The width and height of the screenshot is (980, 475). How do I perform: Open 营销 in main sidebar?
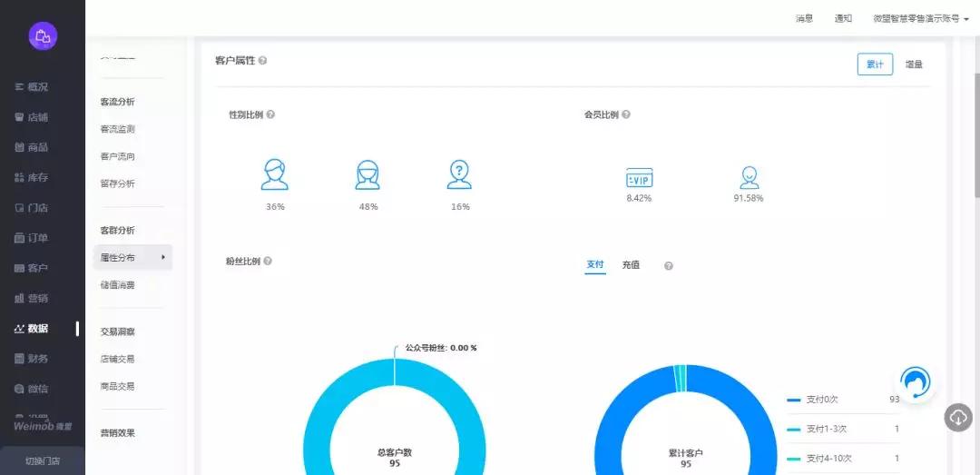31,298
